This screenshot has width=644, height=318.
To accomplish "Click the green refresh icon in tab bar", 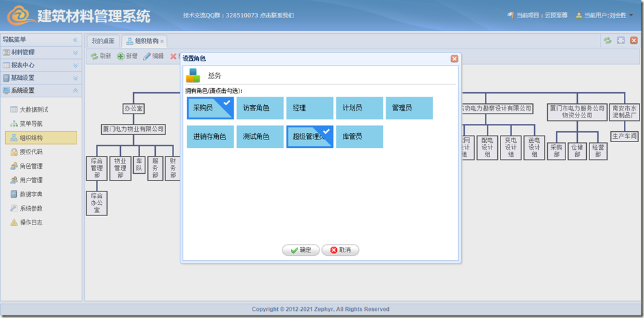I will point(608,40).
